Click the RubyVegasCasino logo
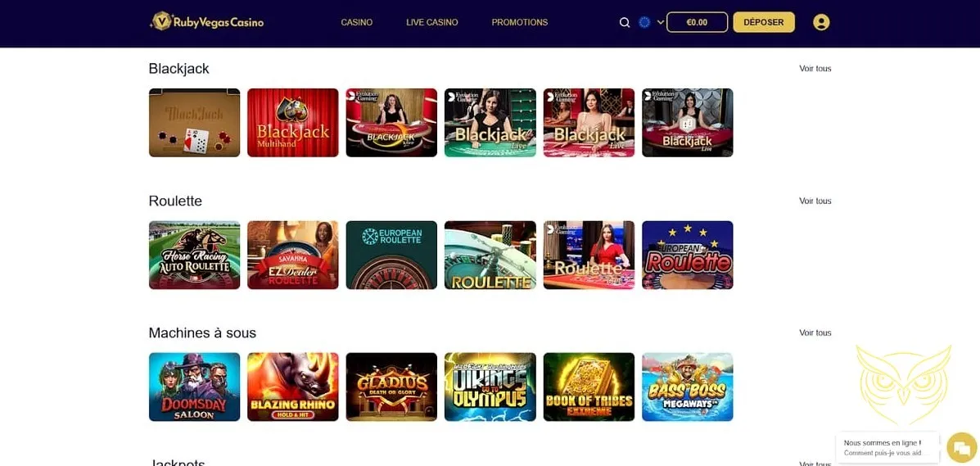This screenshot has height=466, width=980. (x=207, y=22)
